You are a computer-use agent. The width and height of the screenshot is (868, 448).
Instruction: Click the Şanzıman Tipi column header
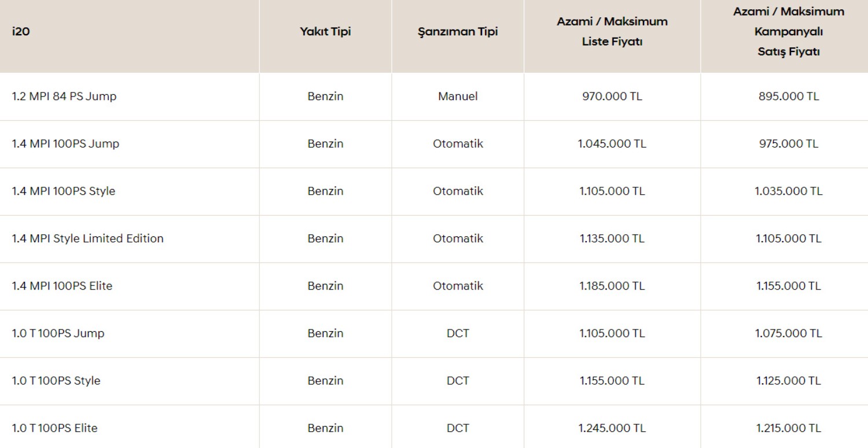point(458,32)
